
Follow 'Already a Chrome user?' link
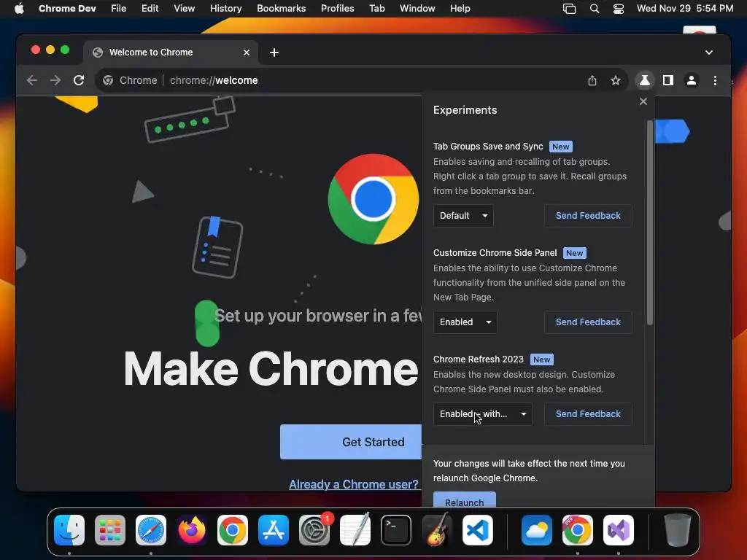[x=354, y=484]
